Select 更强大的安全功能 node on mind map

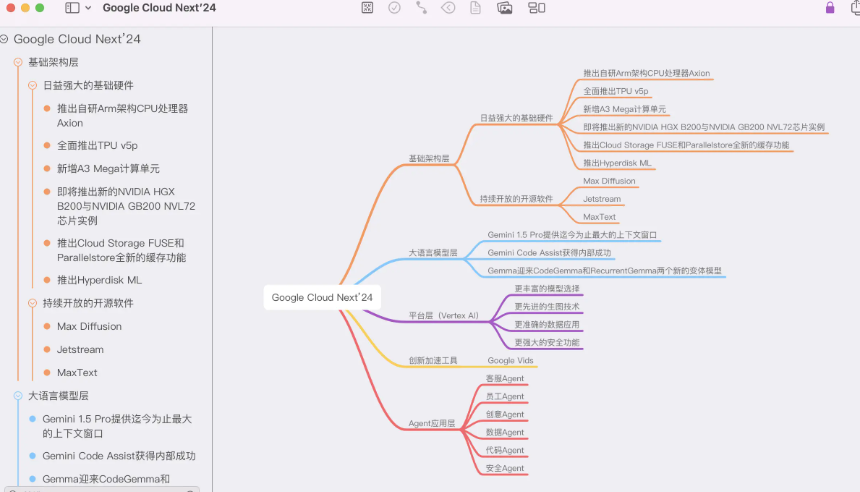tap(547, 342)
